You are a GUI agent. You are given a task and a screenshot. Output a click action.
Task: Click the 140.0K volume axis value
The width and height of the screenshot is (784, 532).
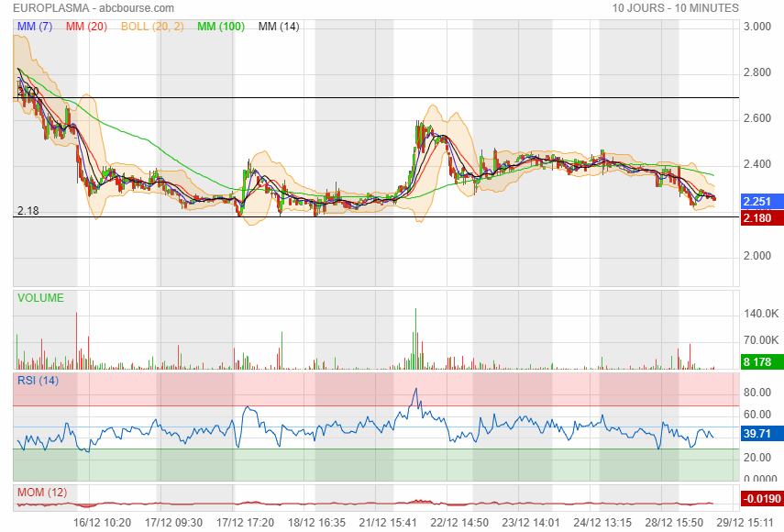[x=761, y=314]
